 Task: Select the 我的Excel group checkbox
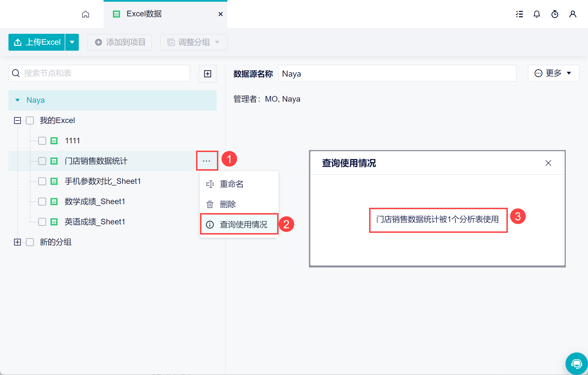pyautogui.click(x=30, y=120)
